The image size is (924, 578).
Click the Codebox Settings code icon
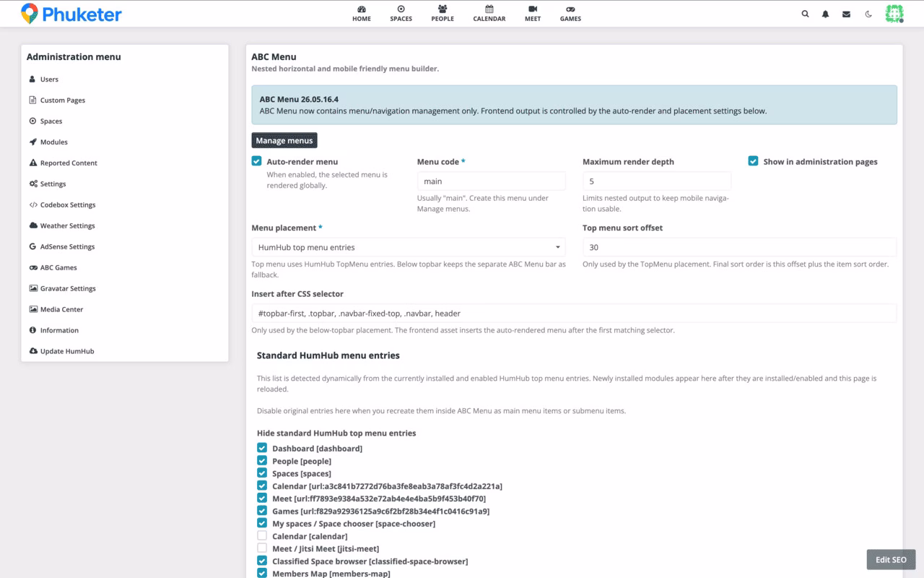33,205
